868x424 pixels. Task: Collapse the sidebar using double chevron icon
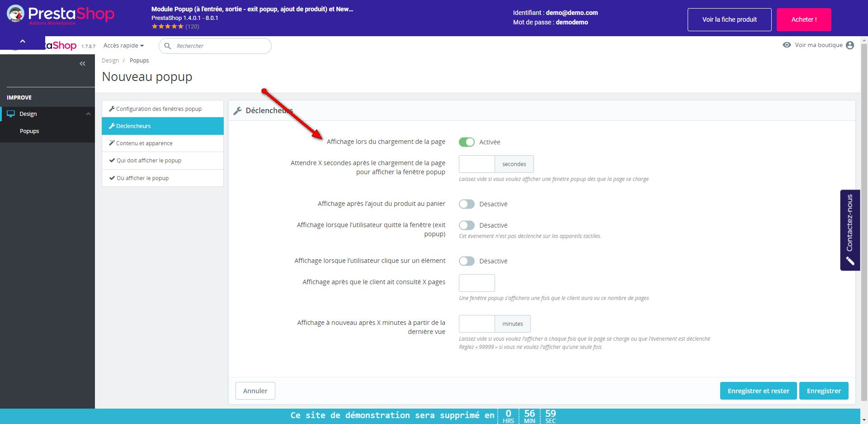(x=82, y=64)
